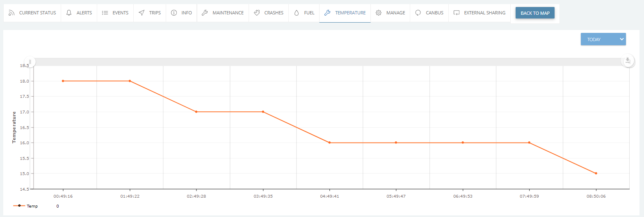
Task: Click the BACK TO MAP button
Action: pos(535,13)
